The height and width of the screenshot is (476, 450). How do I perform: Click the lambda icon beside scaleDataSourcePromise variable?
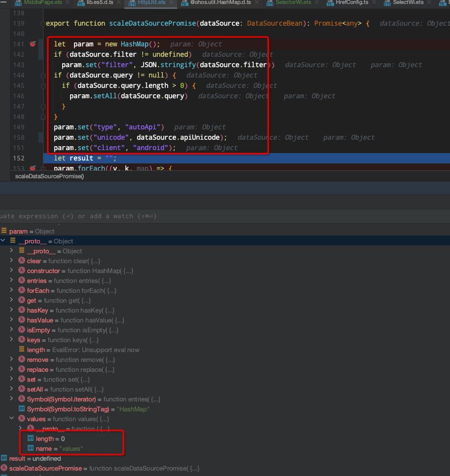point(4,468)
